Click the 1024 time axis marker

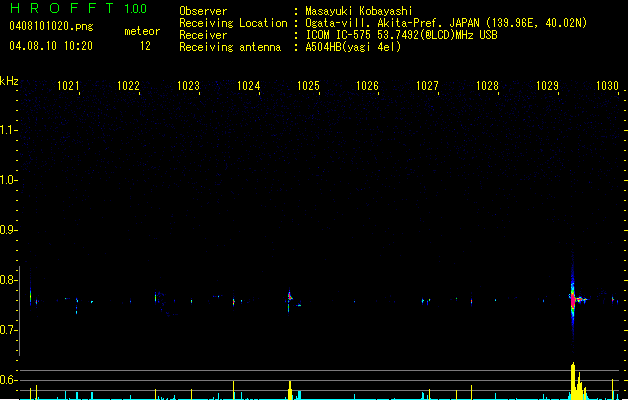coord(248,86)
